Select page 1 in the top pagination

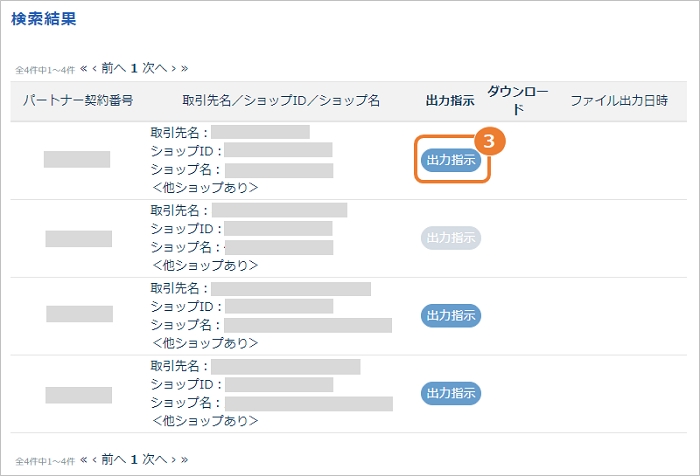pos(134,68)
